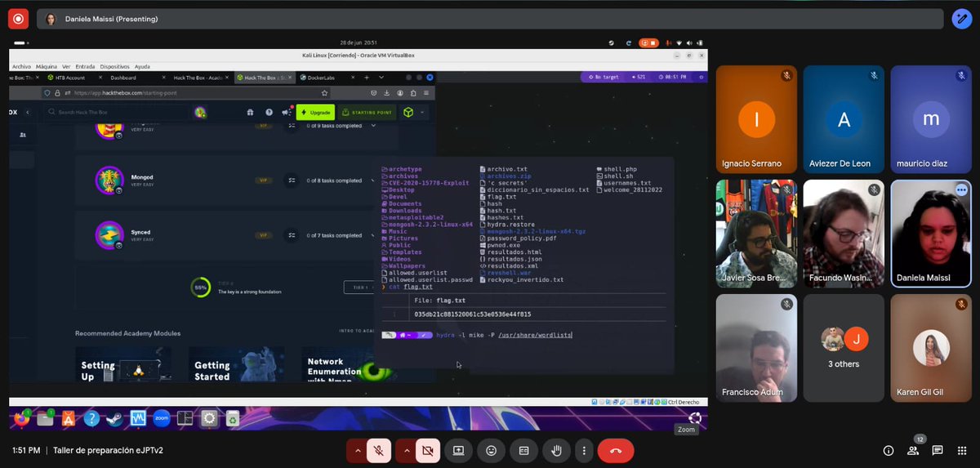Image resolution: width=980 pixels, height=468 pixels.
Task: Toggle raise hand in the meeting
Action: 556,450
